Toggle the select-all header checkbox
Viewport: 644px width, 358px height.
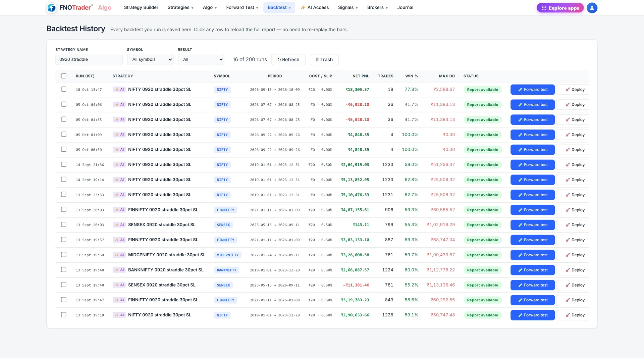pyautogui.click(x=64, y=76)
